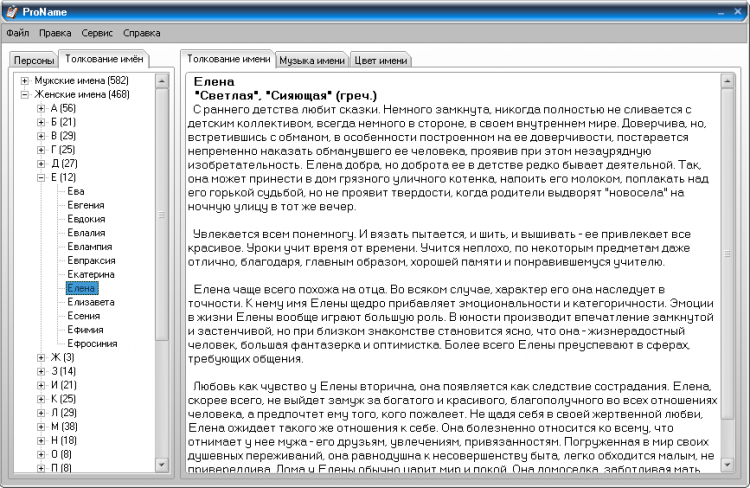Select the name Есения in the tree
The image size is (750, 488).
[84, 316]
